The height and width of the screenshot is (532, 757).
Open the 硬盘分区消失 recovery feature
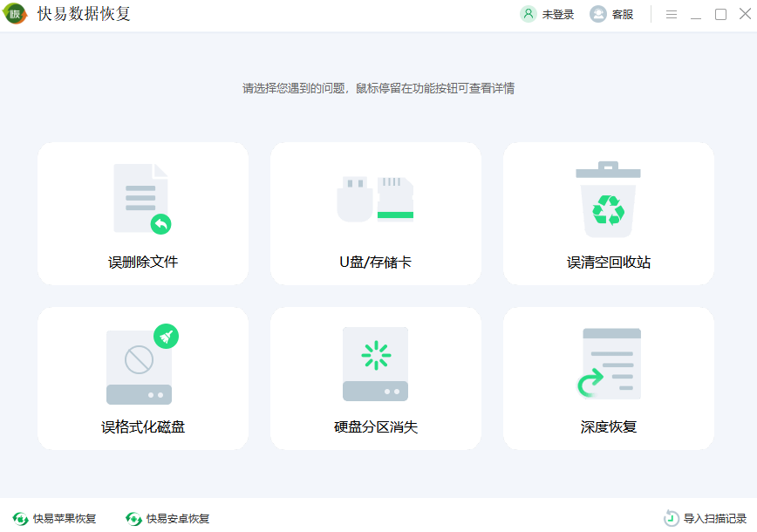coord(375,379)
